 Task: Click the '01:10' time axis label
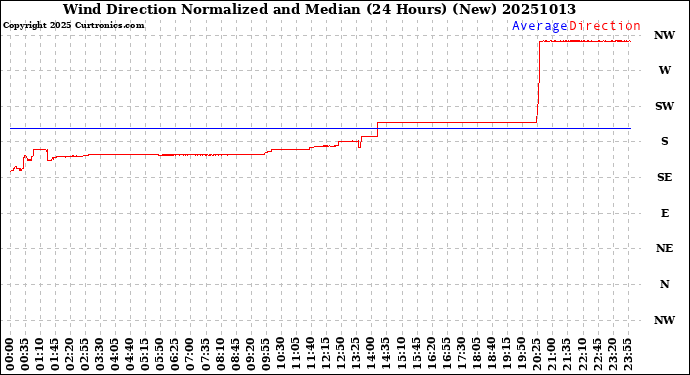pyautogui.click(x=40, y=354)
